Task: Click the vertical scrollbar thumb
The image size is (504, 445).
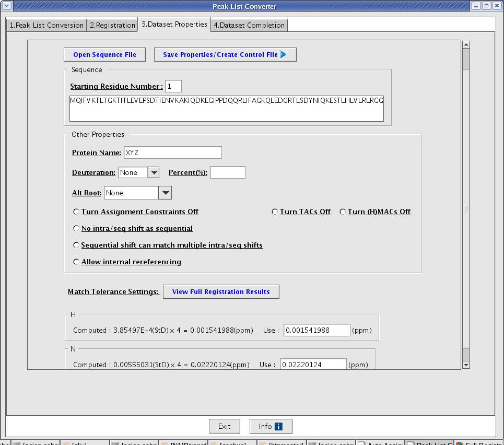Action: pos(466,60)
